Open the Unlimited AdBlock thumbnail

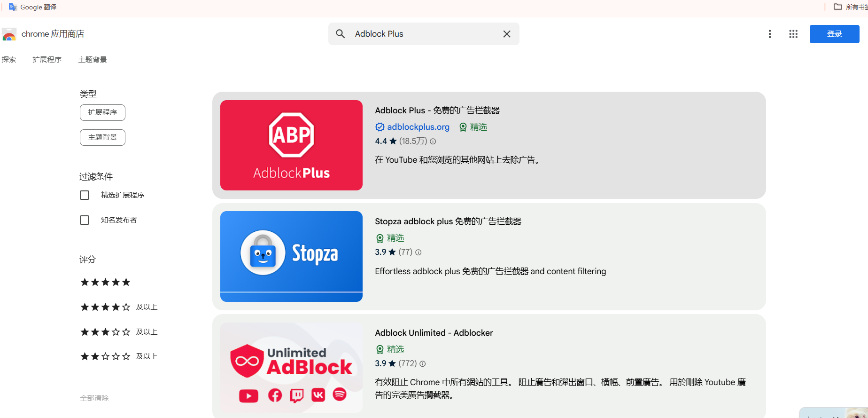[291, 368]
